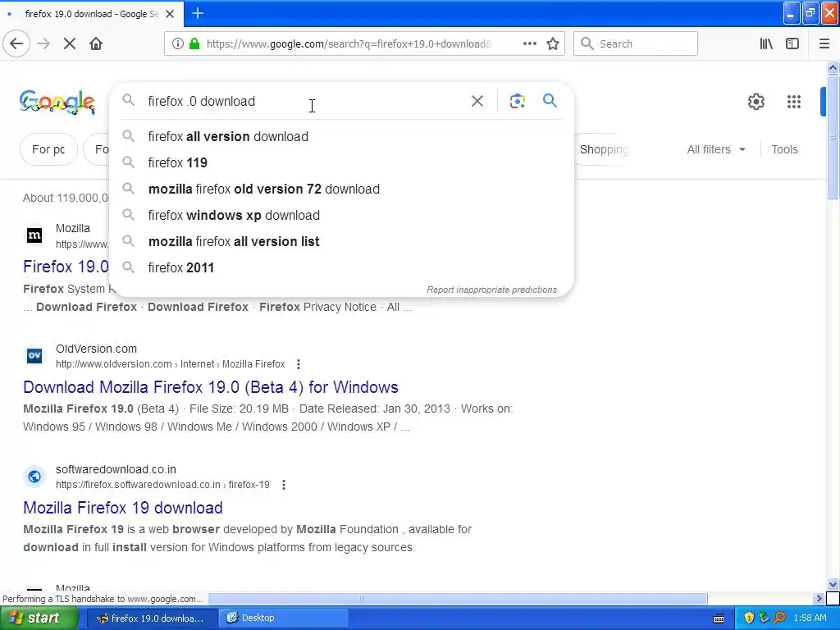
Task: Click the horizontal scrollbar thumb
Action: [458, 598]
